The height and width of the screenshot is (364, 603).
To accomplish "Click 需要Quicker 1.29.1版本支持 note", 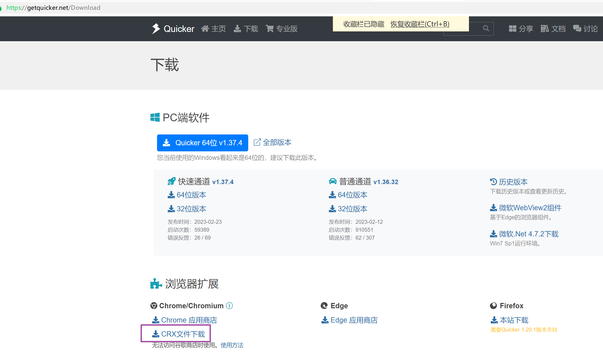I will point(524,330).
